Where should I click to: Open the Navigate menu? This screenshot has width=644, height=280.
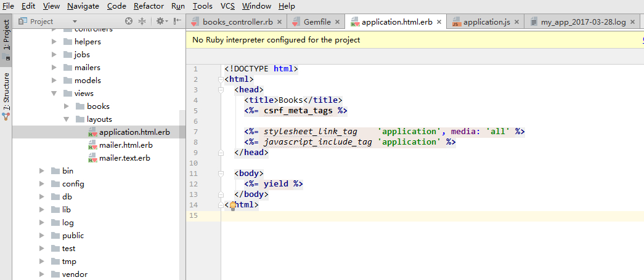(x=83, y=6)
